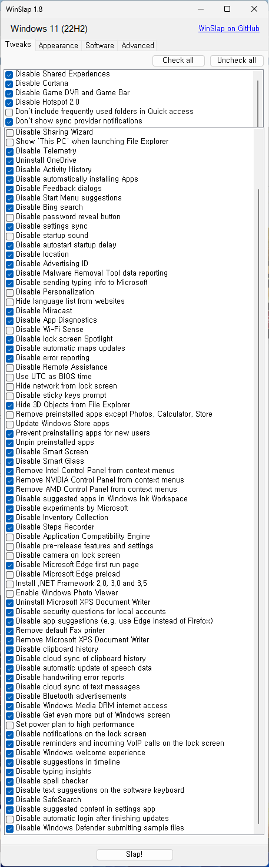This screenshot has height=868, width=269.
Task: Uncheck Disable Windows Defender submitting sample files
Action: (9, 828)
